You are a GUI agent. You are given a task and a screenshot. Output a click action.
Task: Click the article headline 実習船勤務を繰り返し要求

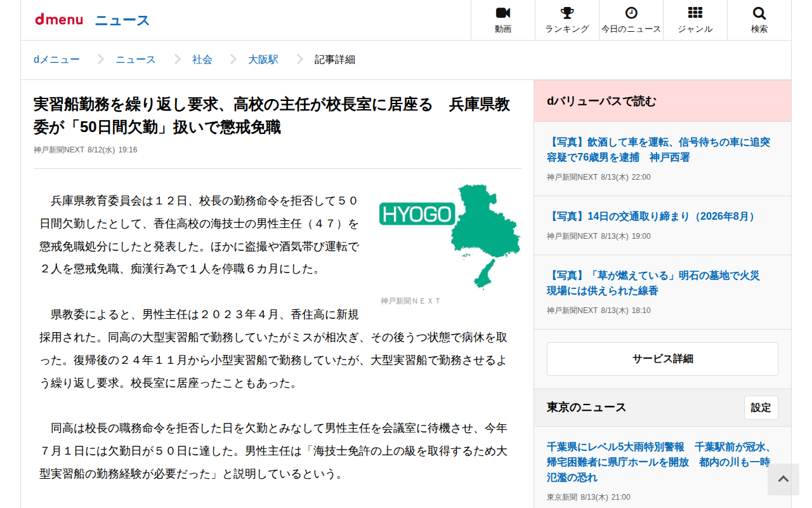(x=272, y=116)
